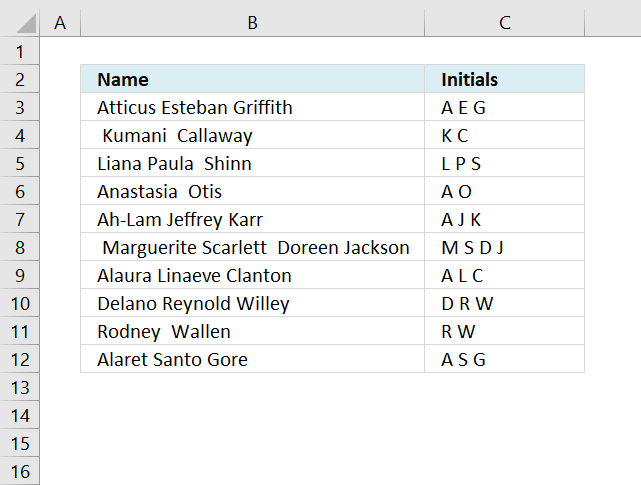The height and width of the screenshot is (485, 641).
Task: Select row 1 header
Action: pos(19,51)
